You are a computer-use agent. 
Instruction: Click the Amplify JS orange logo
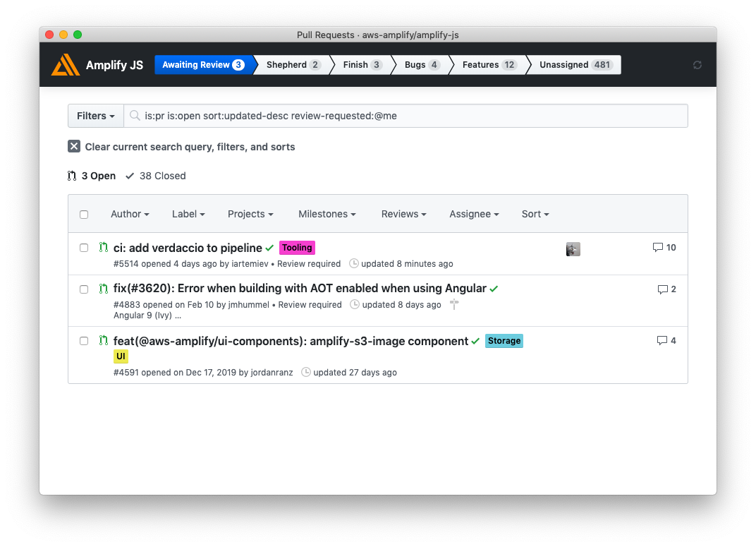pos(66,65)
